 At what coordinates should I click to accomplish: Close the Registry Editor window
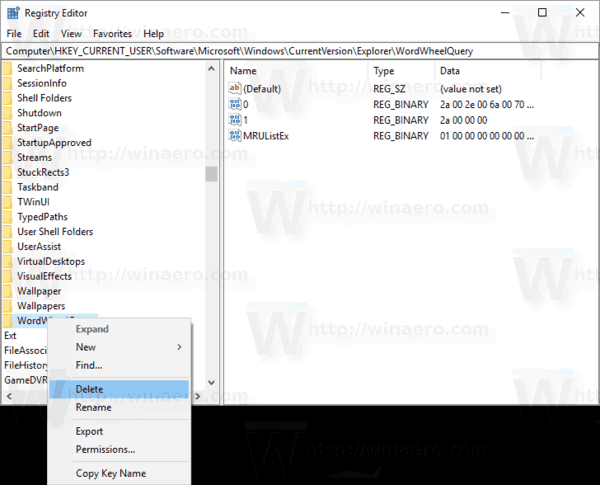tap(580, 13)
